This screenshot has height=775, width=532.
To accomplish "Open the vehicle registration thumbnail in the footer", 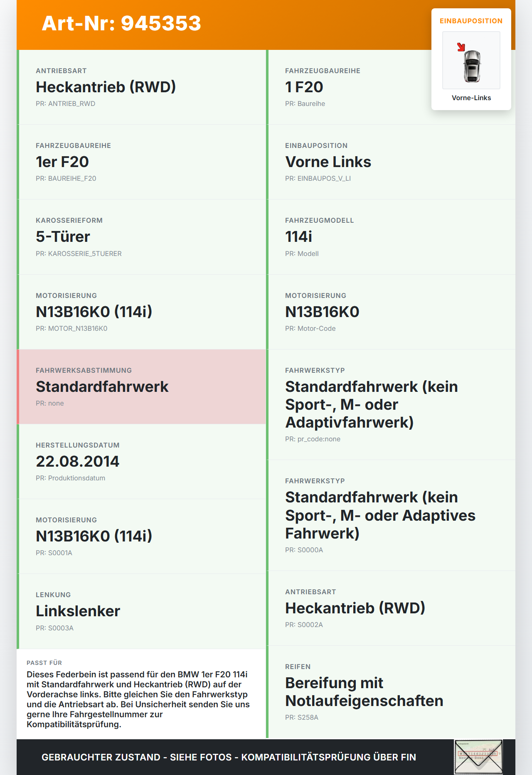I will [x=478, y=757].
